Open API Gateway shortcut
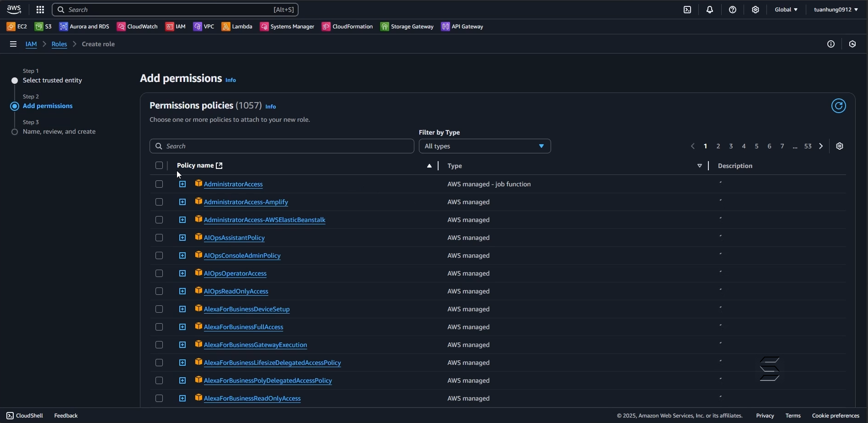 [462, 27]
